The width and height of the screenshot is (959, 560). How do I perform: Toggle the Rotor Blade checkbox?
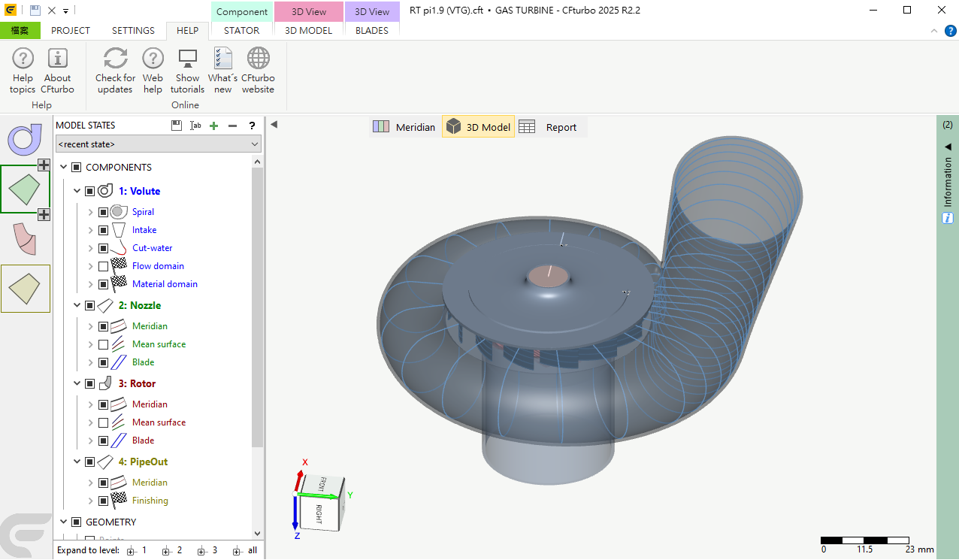pos(103,440)
